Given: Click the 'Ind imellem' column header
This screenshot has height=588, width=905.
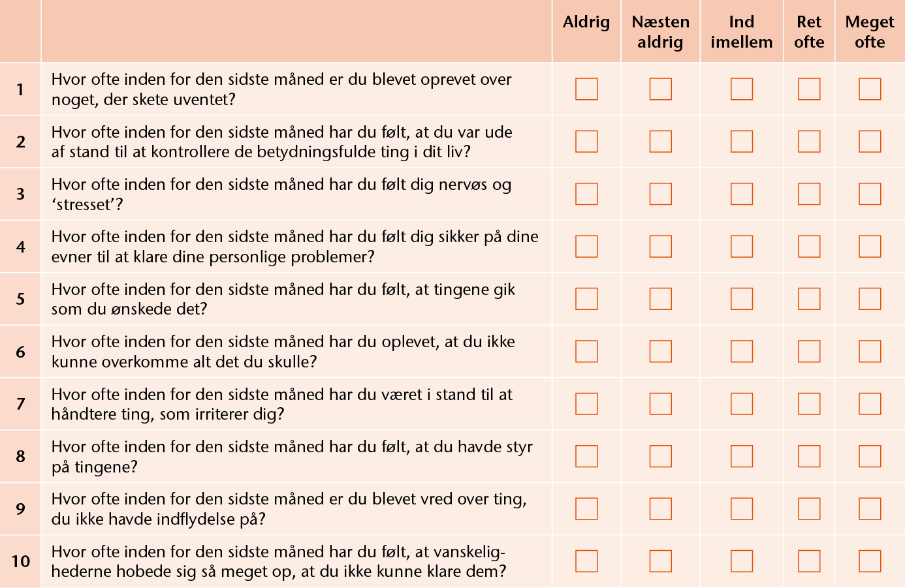Looking at the screenshot, I should (742, 32).
